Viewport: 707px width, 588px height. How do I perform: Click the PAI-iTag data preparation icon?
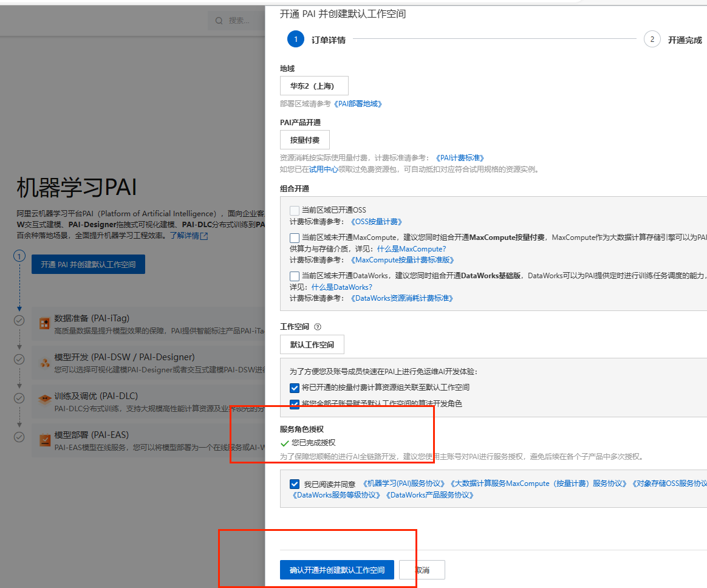[44, 323]
